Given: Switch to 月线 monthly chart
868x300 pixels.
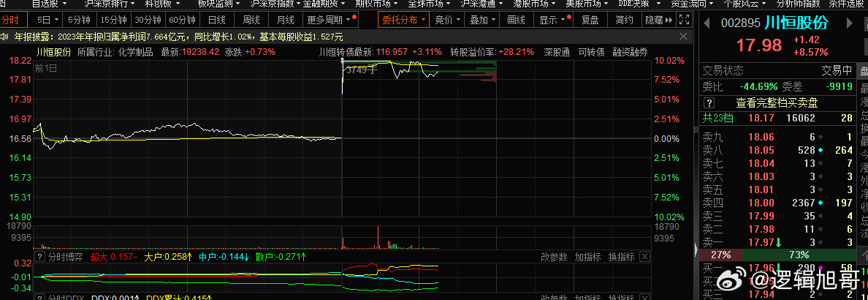Looking at the screenshot, I should pos(285,20).
